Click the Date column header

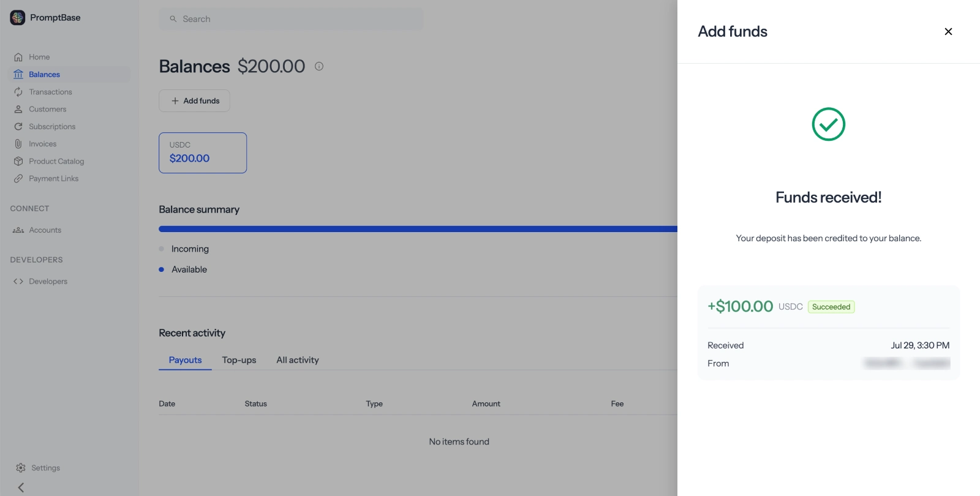[167, 404]
